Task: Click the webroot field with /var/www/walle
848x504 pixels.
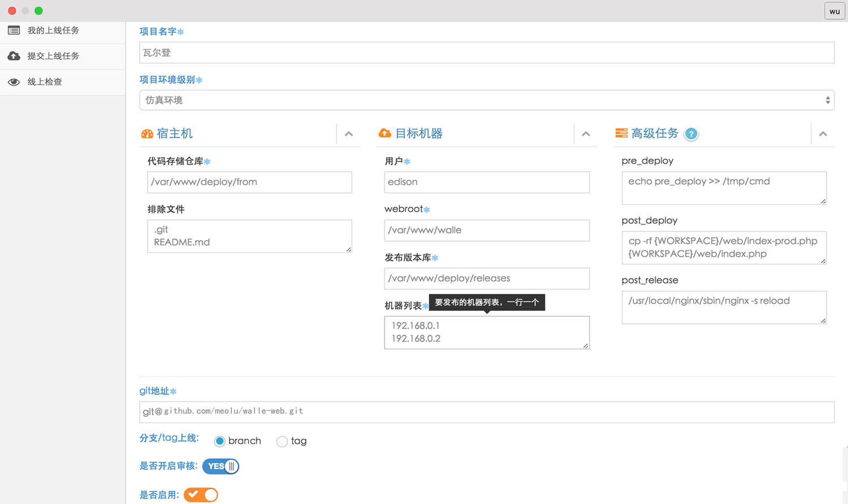Action: [x=487, y=230]
